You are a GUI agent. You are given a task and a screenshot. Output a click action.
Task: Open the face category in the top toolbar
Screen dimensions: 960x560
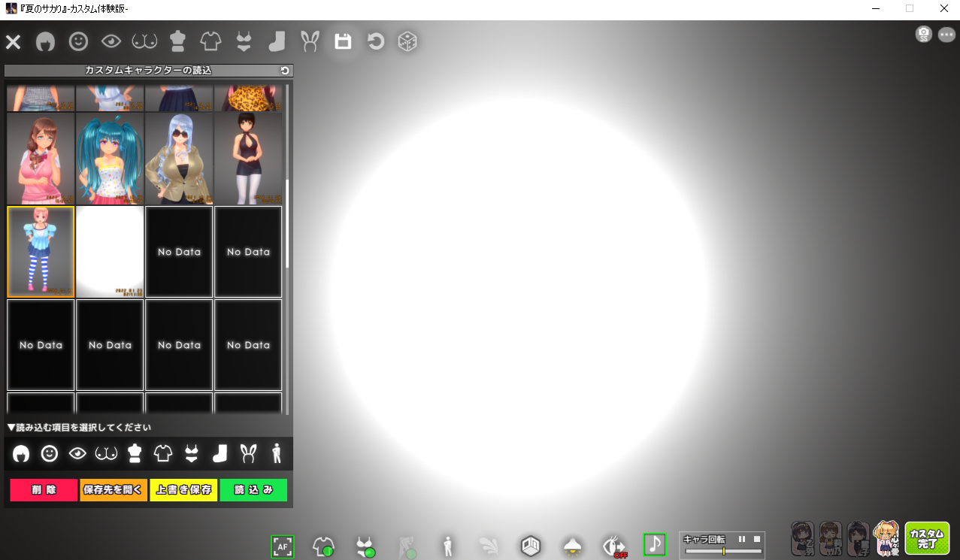(x=78, y=42)
